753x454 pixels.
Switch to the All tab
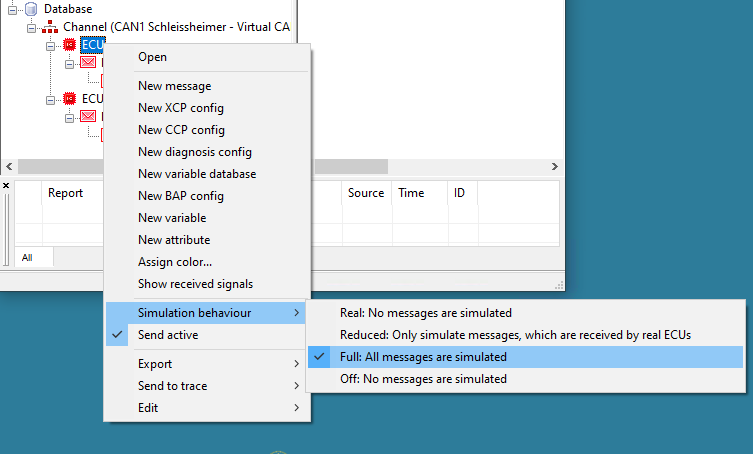pyautogui.click(x=27, y=258)
